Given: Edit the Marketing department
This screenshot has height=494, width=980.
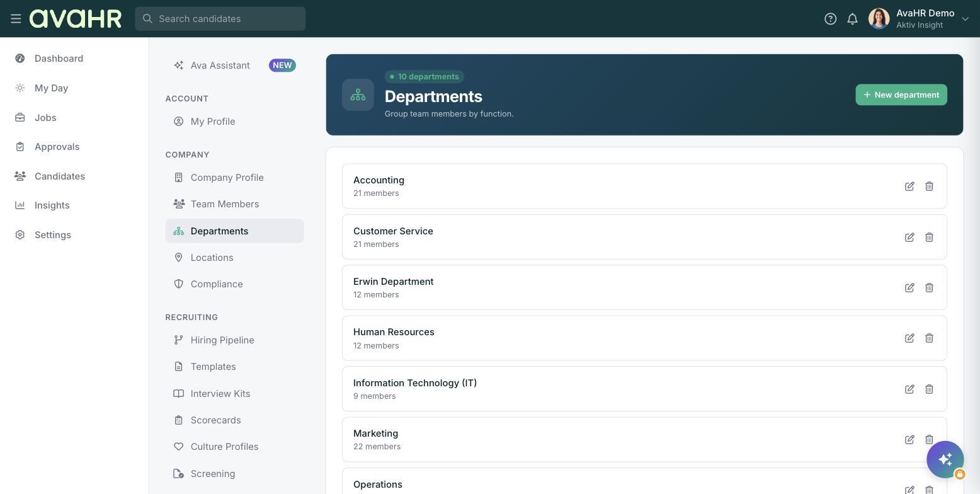Looking at the screenshot, I should click(909, 440).
